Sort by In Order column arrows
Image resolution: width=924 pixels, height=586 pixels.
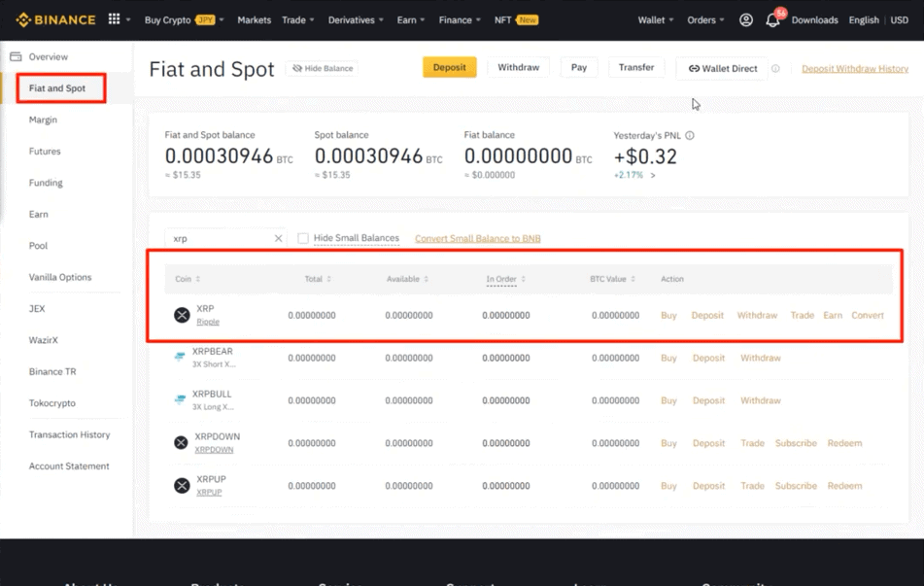[524, 279]
